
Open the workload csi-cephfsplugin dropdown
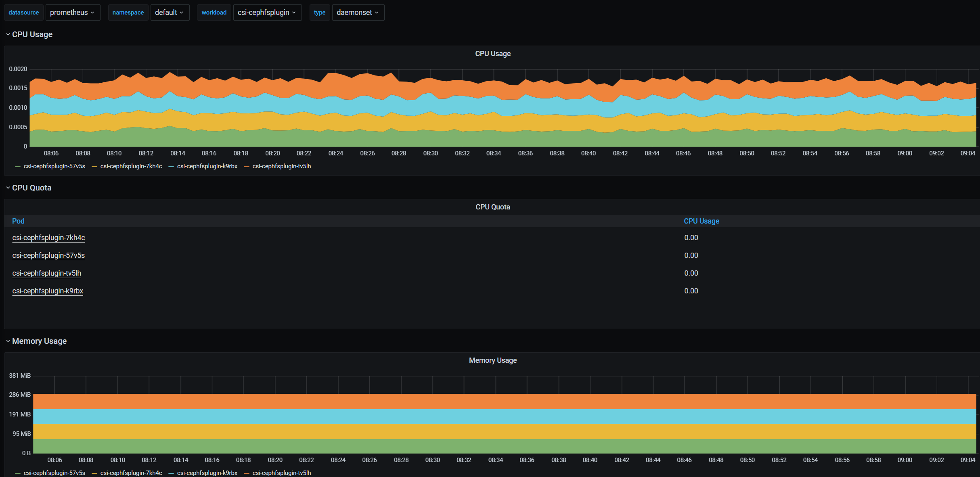[267, 13]
